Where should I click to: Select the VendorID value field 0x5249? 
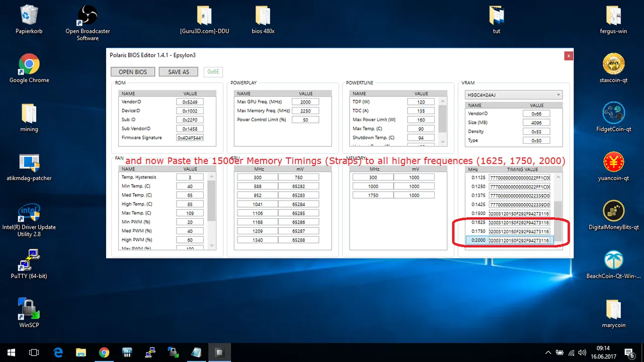(x=190, y=102)
